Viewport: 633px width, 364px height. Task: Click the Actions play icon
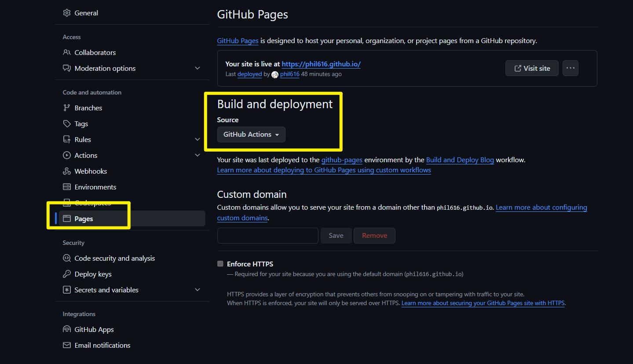click(x=67, y=155)
